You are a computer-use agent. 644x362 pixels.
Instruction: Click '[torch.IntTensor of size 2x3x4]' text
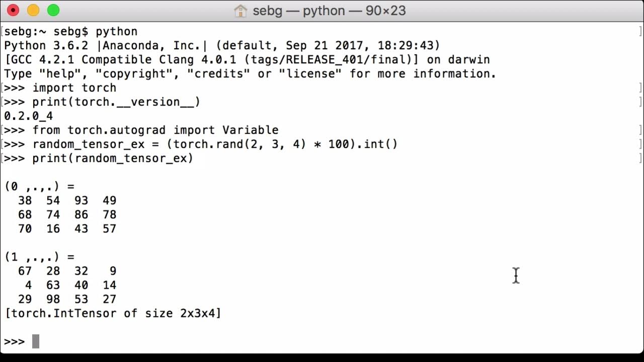coord(113,313)
